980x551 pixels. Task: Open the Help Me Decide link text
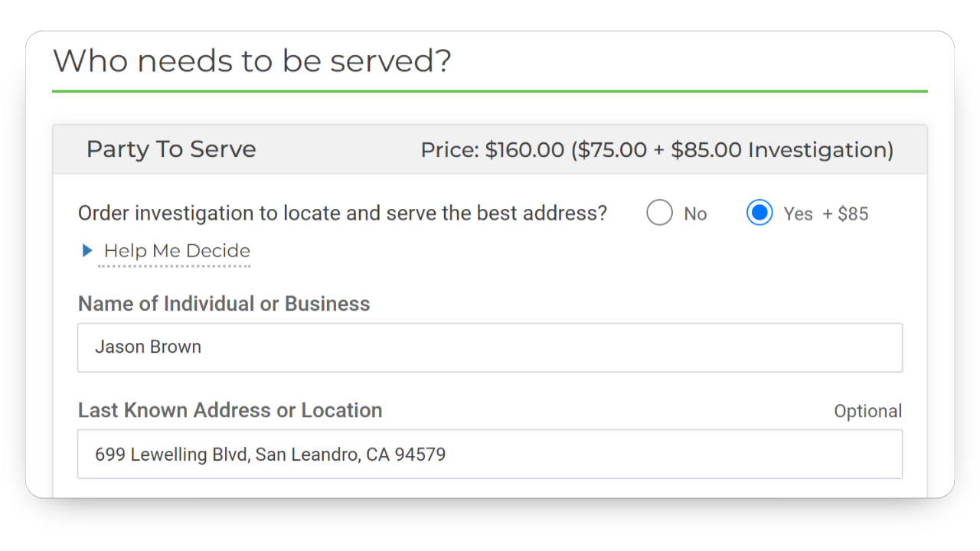pos(177,251)
